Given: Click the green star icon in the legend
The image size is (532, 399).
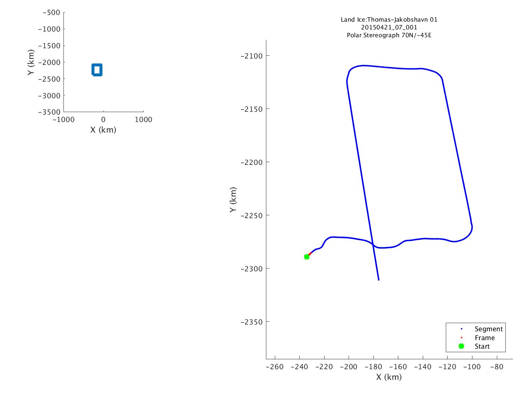Looking at the screenshot, I should pyautogui.click(x=461, y=346).
